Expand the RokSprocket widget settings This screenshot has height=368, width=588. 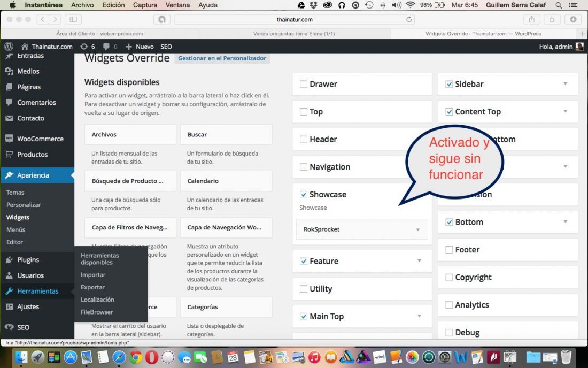[418, 229]
